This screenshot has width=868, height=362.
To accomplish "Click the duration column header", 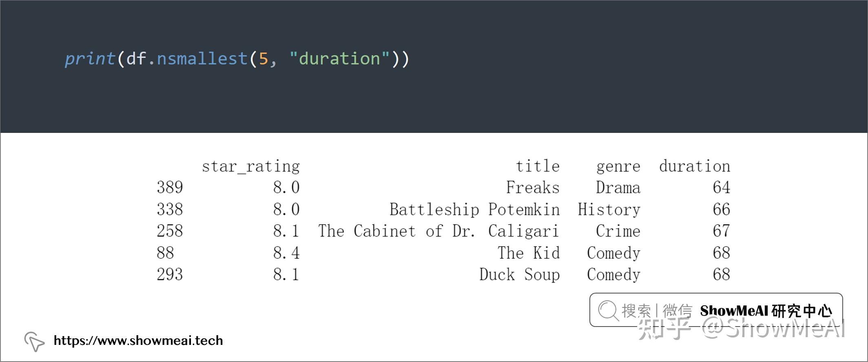I will coord(695,166).
